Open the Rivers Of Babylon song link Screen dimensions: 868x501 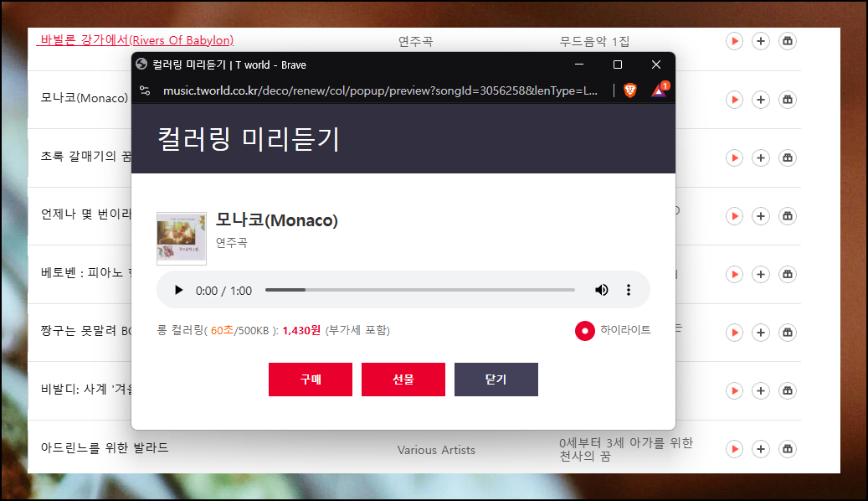pos(136,40)
